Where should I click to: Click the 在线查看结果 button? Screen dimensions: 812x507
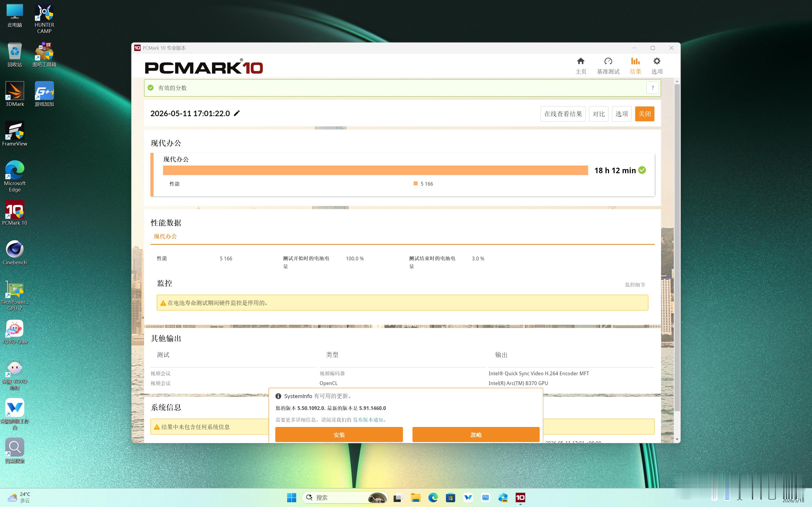pos(563,114)
